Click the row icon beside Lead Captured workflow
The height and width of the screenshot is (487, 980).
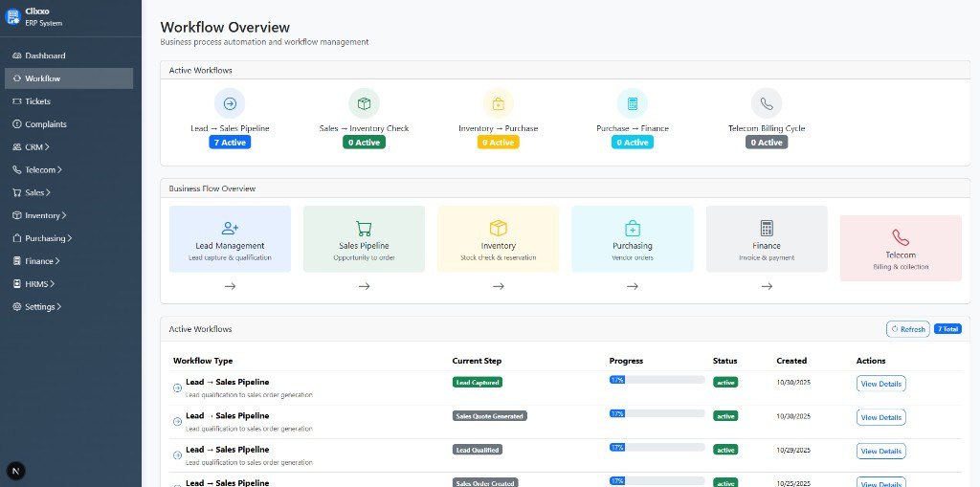(177, 388)
